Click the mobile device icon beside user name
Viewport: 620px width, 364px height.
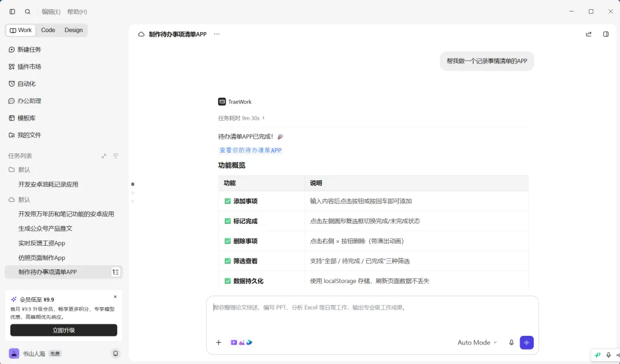point(115,353)
